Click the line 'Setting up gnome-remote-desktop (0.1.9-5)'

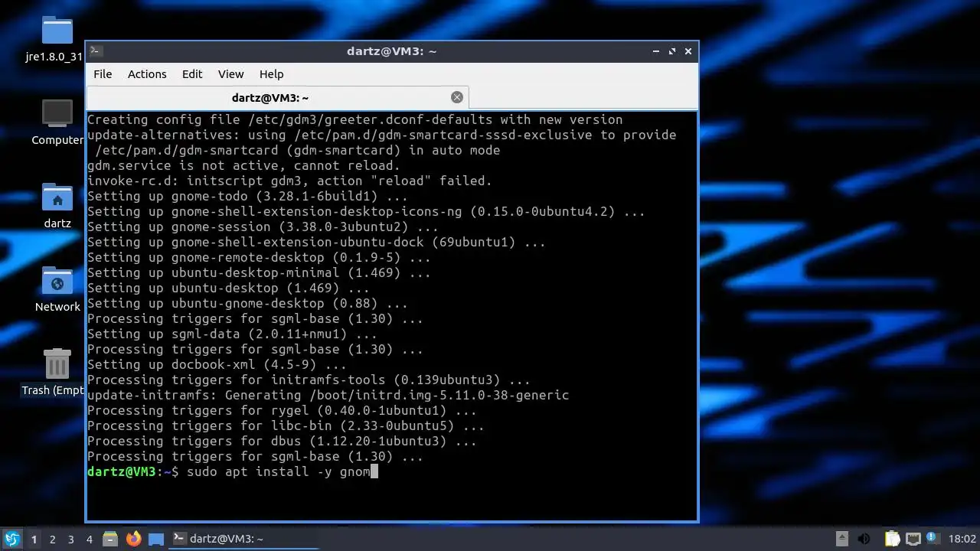click(x=259, y=257)
